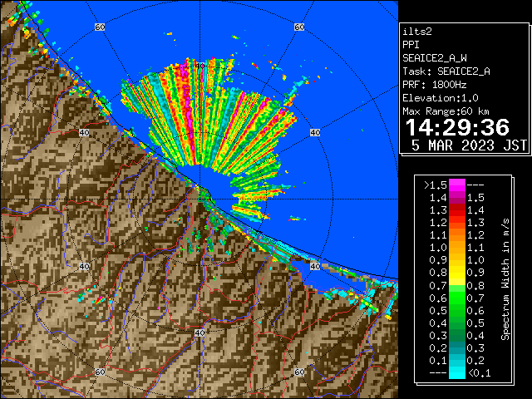Click the right-column '0.8' legend label
Screen dimensions: 532x399
coord(475,285)
